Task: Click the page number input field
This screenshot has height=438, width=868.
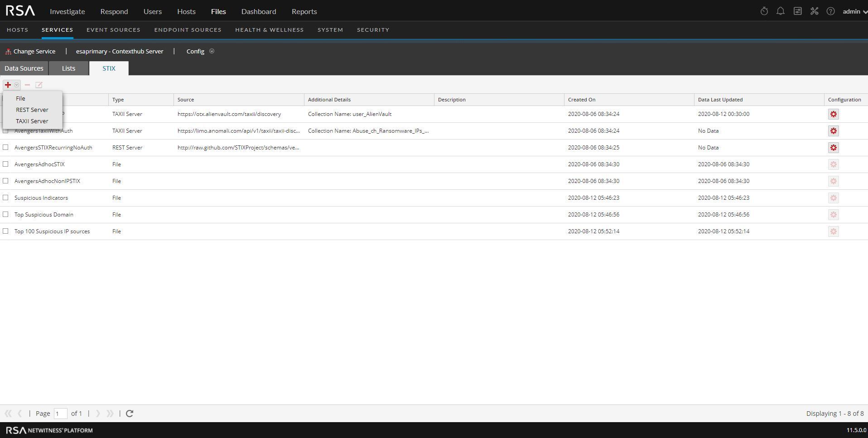Action: click(x=60, y=414)
